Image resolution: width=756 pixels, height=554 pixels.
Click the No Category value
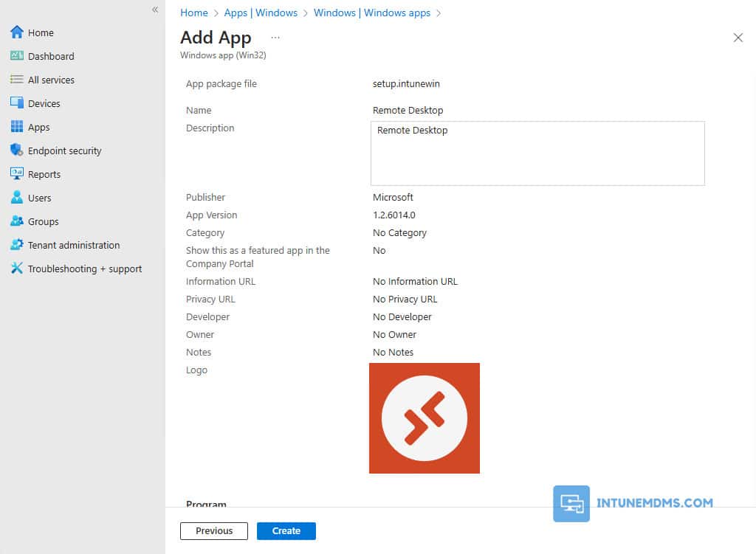pyautogui.click(x=399, y=233)
